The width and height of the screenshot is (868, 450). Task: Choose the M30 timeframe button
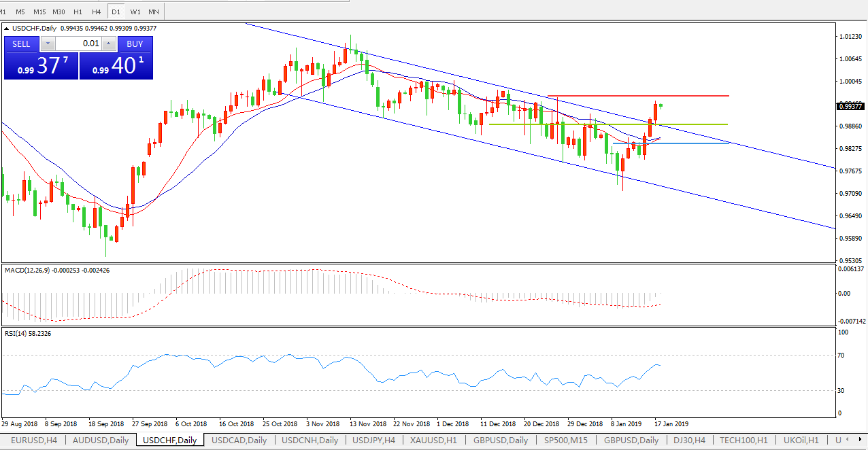(x=59, y=12)
